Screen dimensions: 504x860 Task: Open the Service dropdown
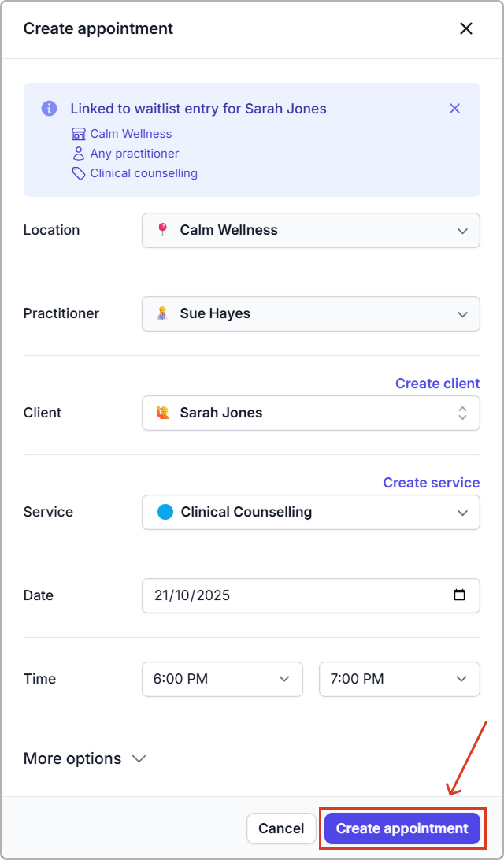click(x=310, y=512)
